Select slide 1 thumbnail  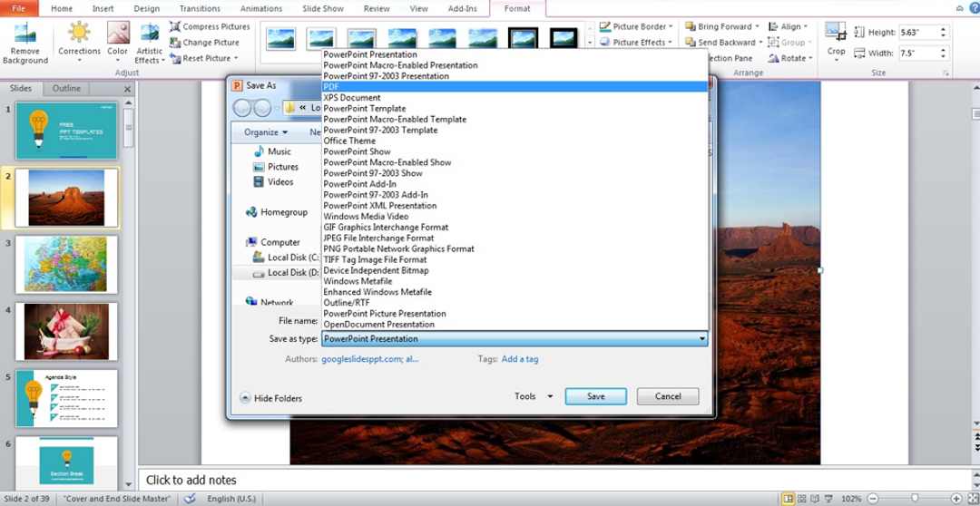point(66,131)
